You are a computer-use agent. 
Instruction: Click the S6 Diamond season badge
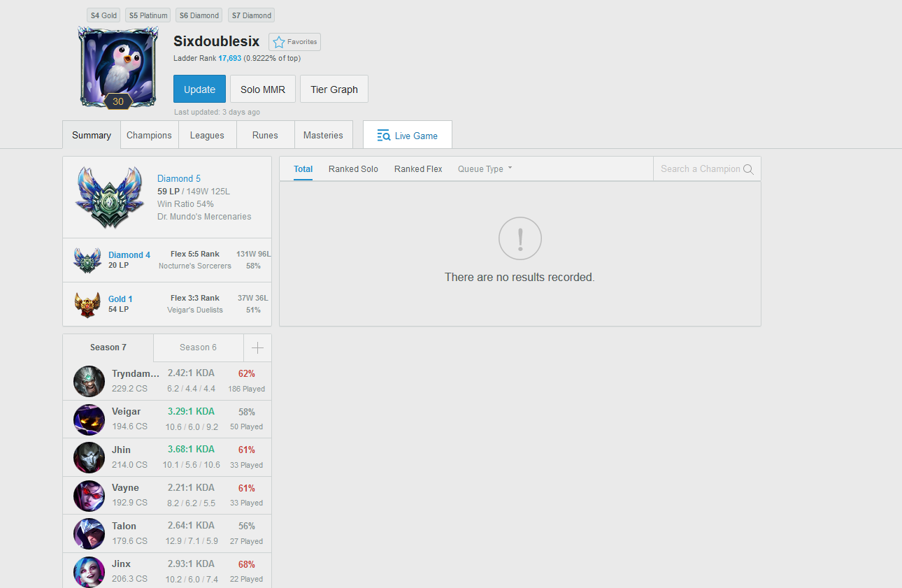(x=199, y=15)
